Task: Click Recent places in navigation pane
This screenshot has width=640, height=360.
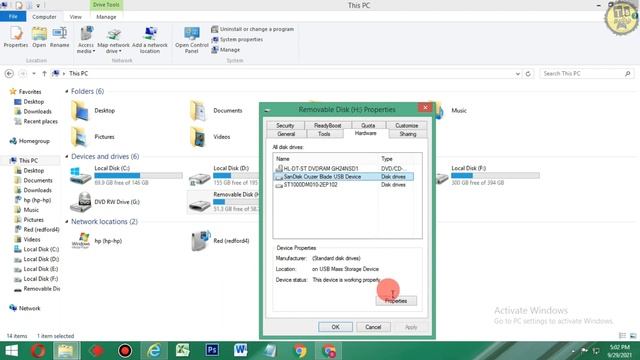Action: click(x=40, y=122)
